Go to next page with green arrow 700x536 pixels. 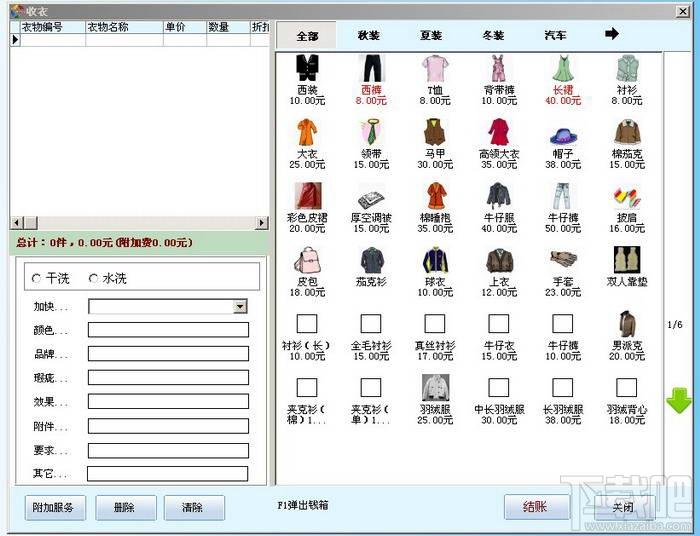tap(679, 400)
